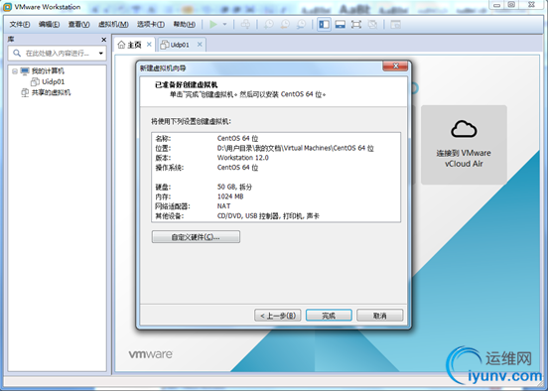Screen dimensions: 548x392
Task: Power on VM with green play icon
Action: click(213, 24)
